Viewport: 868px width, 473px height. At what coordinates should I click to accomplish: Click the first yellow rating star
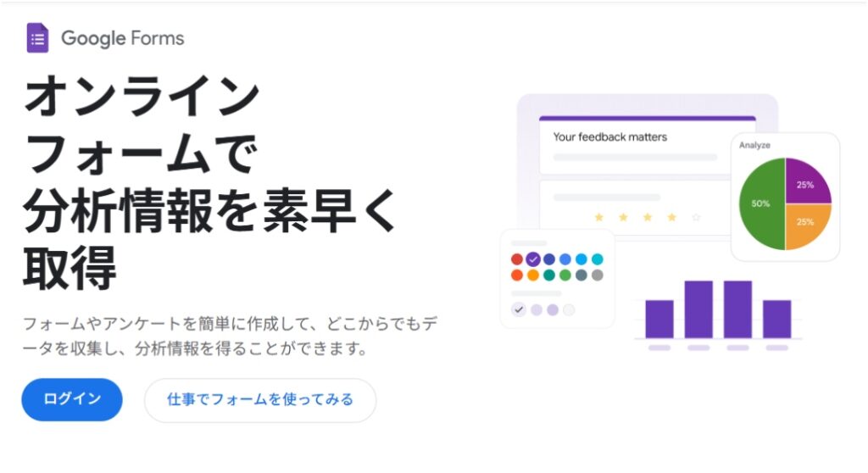tap(599, 218)
